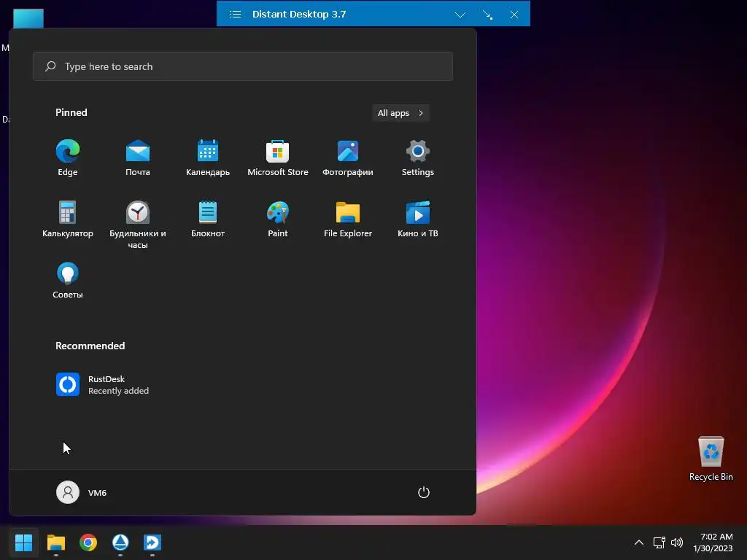Open the Фотографии app
747x560 pixels.
[348, 158]
